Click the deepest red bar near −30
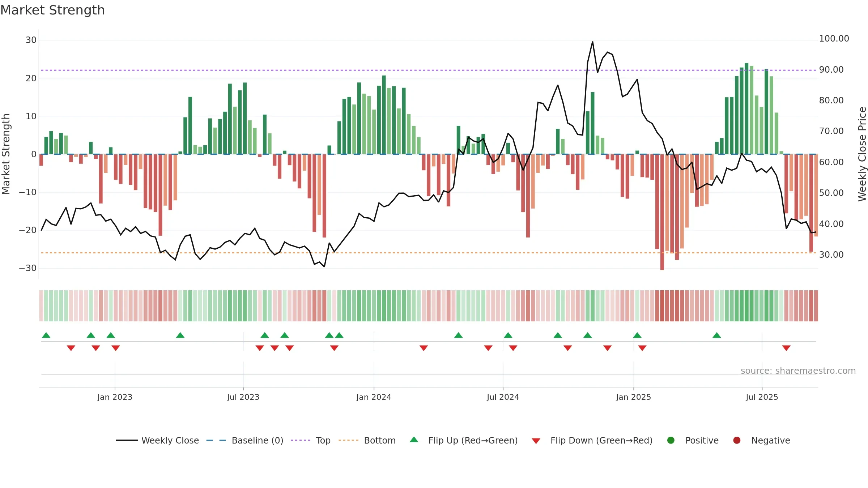The image size is (868, 488). pyautogui.click(x=662, y=212)
